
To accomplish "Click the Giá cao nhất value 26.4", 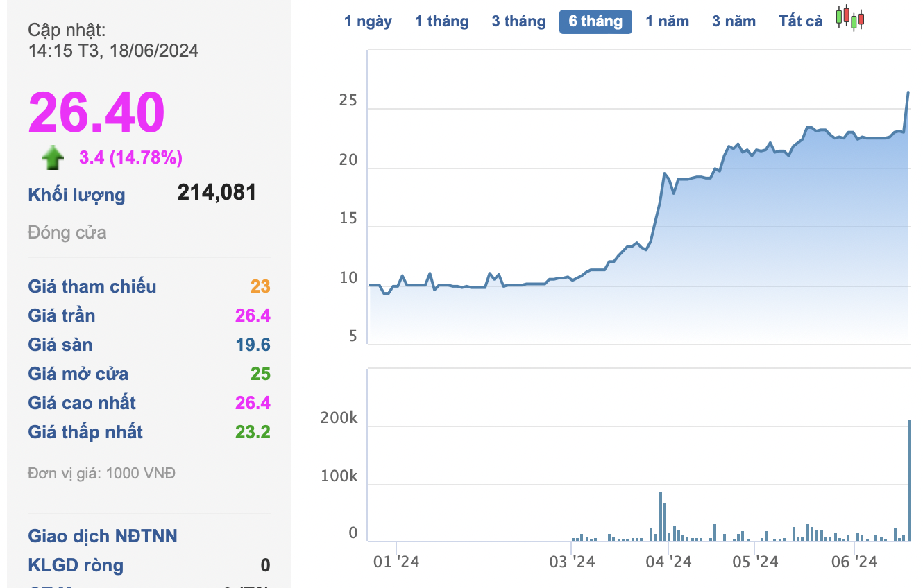I will point(253,403).
